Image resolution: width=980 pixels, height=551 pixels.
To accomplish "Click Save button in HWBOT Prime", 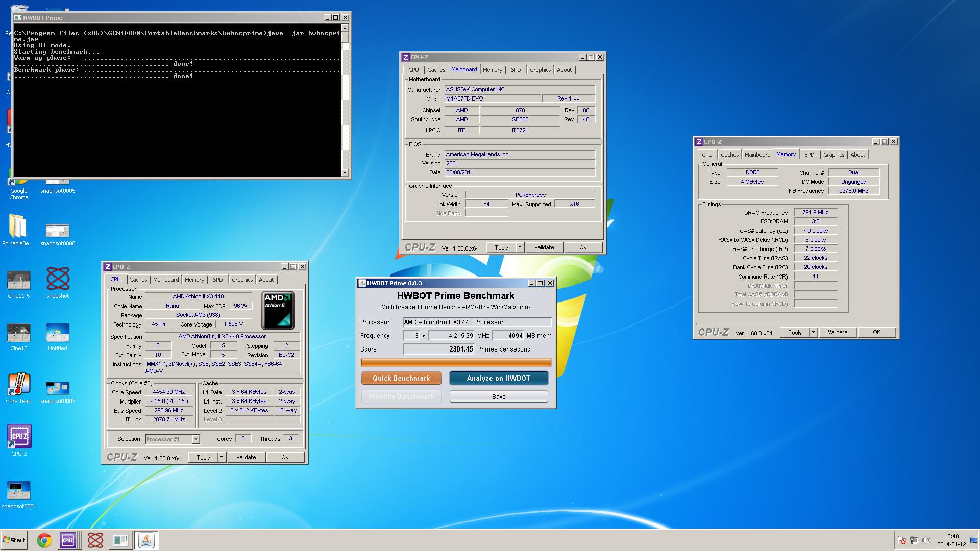I will coord(499,396).
